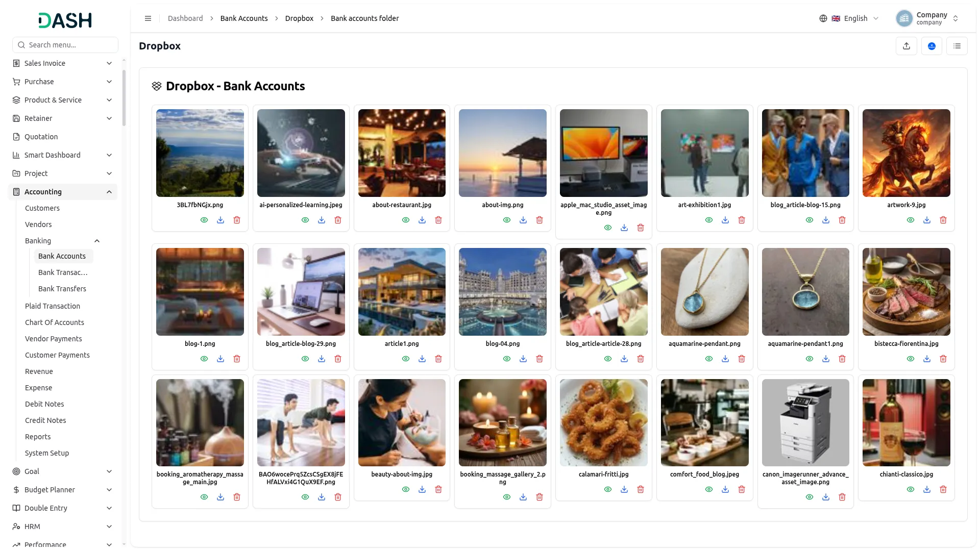View aquamarine-pendant.png eye icon
This screenshot has width=980, height=551.
pyautogui.click(x=709, y=359)
